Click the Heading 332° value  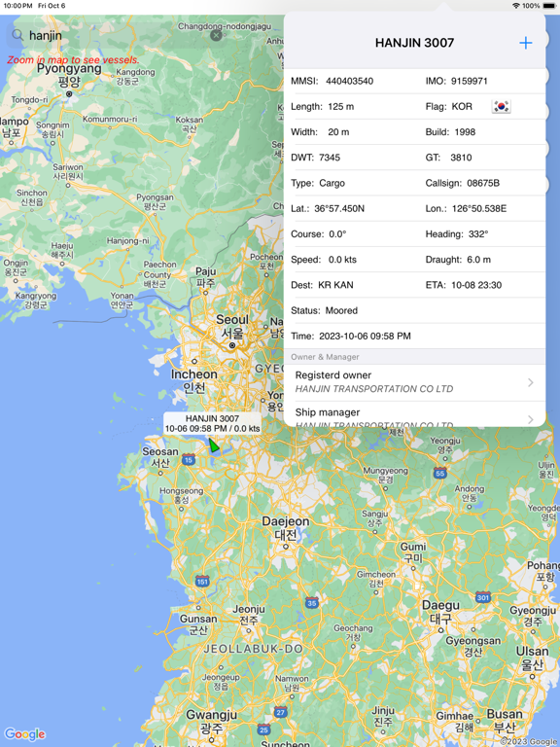pos(478,233)
